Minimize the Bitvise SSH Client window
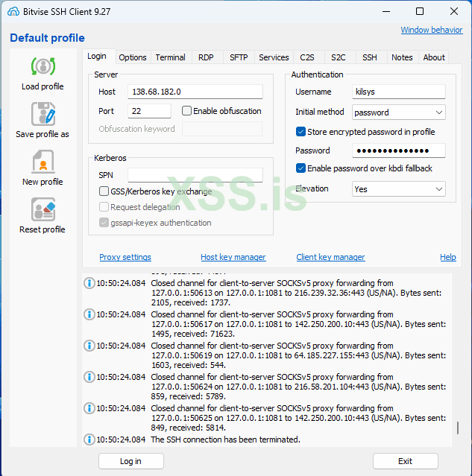The width and height of the screenshot is (472, 476). tap(386, 11)
